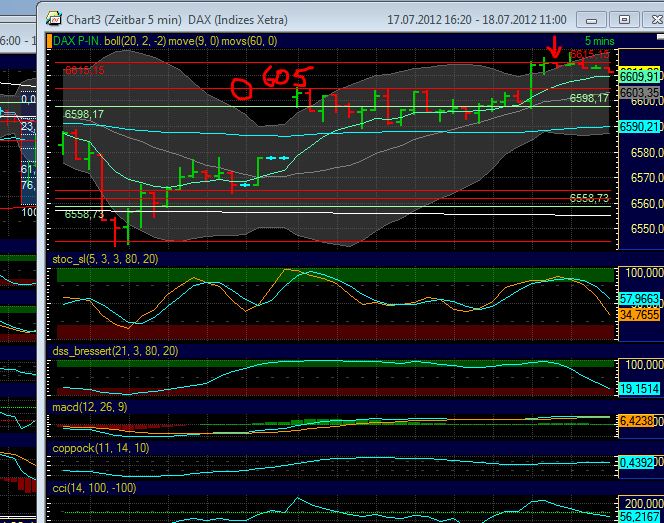Click the dss_bressert value 19,1514
664x523 pixels.
coord(640,389)
